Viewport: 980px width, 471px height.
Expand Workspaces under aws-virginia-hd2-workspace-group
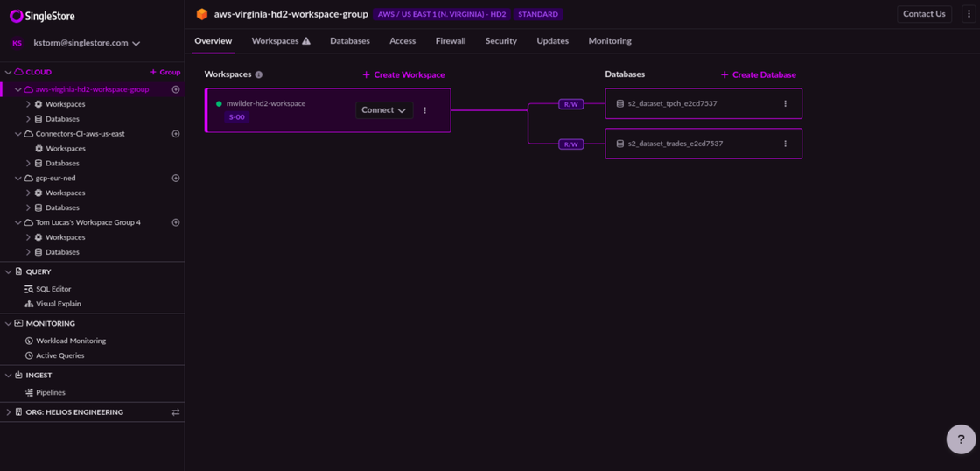coord(27,104)
